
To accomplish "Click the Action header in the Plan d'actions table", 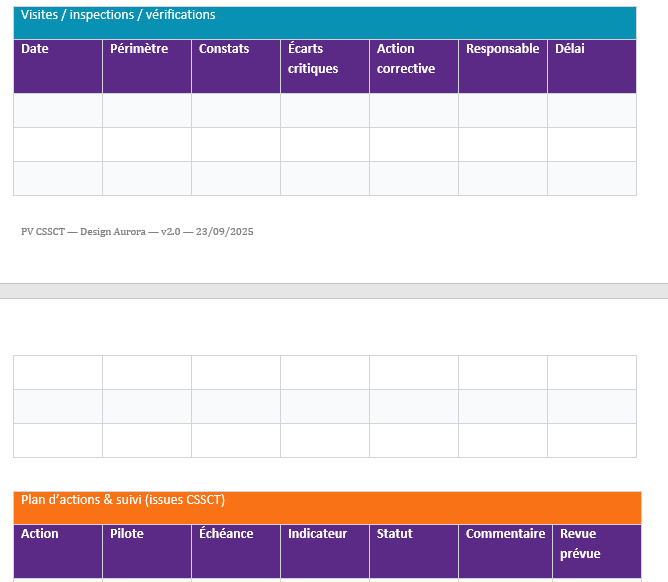I will click(x=57, y=551).
